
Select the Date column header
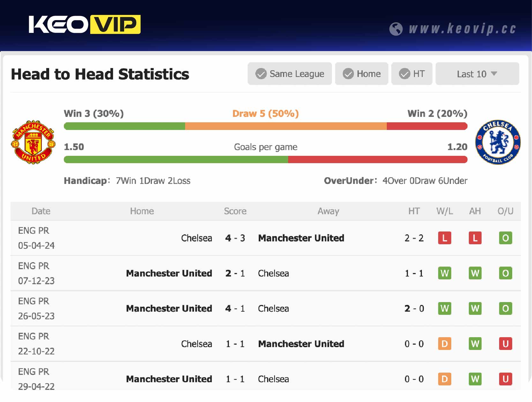(x=41, y=211)
